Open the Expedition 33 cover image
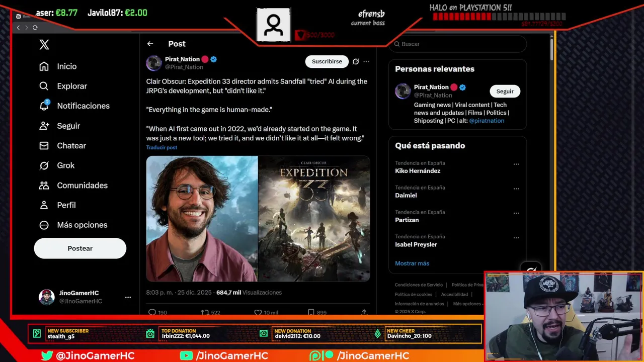 coord(314,218)
